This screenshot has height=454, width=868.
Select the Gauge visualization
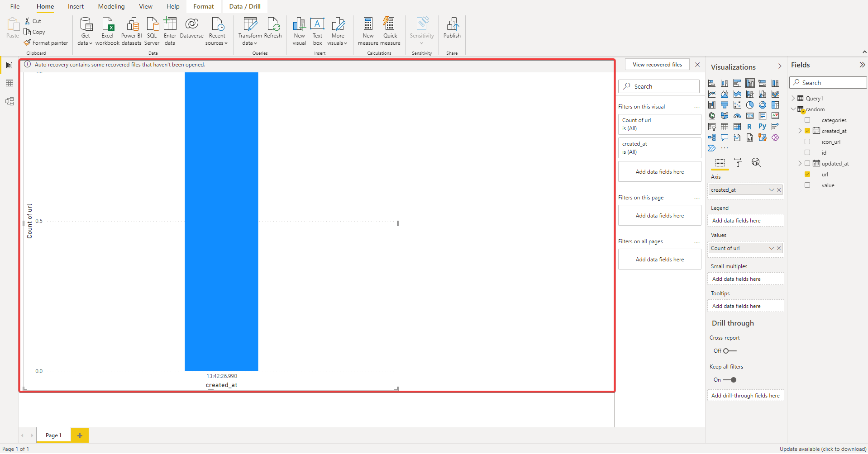pyautogui.click(x=737, y=116)
